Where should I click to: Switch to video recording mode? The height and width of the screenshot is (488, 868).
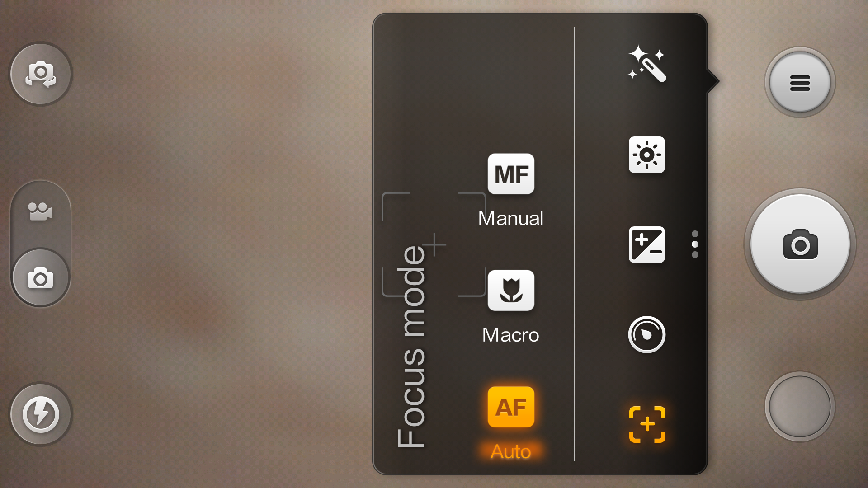tap(41, 211)
